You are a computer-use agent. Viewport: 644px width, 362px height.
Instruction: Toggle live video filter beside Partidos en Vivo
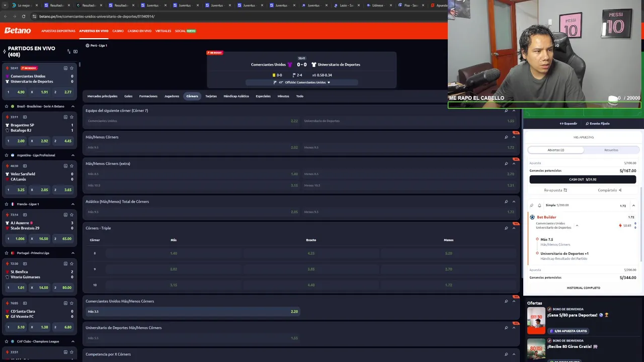click(75, 51)
